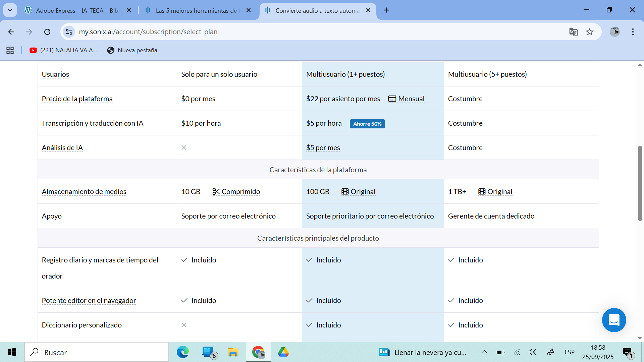Image resolution: width=644 pixels, height=362 pixels.
Task: Click the page vertical scrollbar thumb
Action: tap(640, 183)
